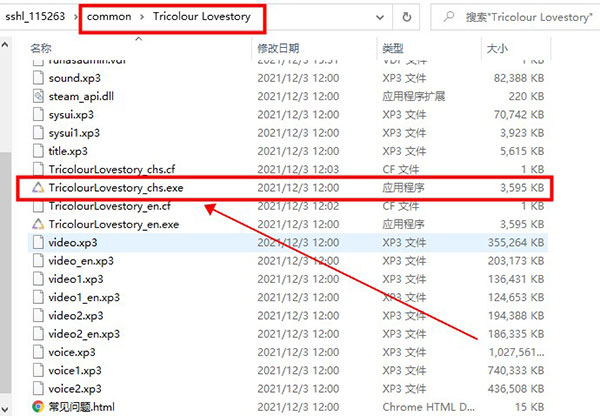
Task: Click the size value 82,388 KB
Action: (519, 78)
